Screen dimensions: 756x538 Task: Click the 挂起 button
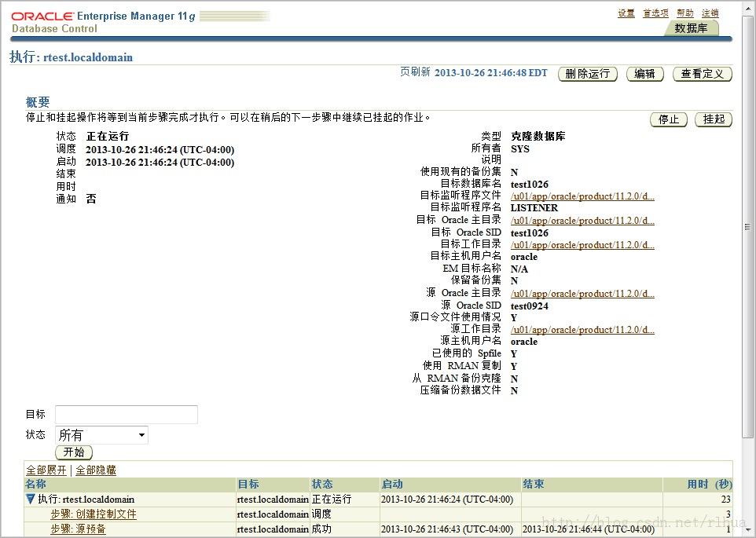[714, 119]
